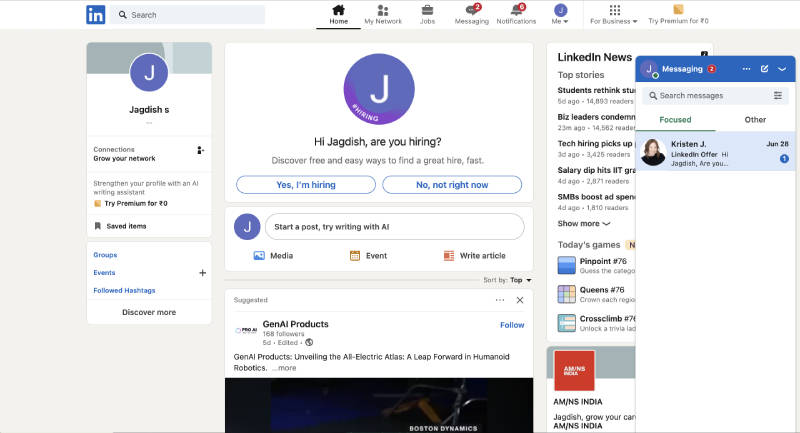Expand the For Business menu
800x433 pixels.
(613, 14)
